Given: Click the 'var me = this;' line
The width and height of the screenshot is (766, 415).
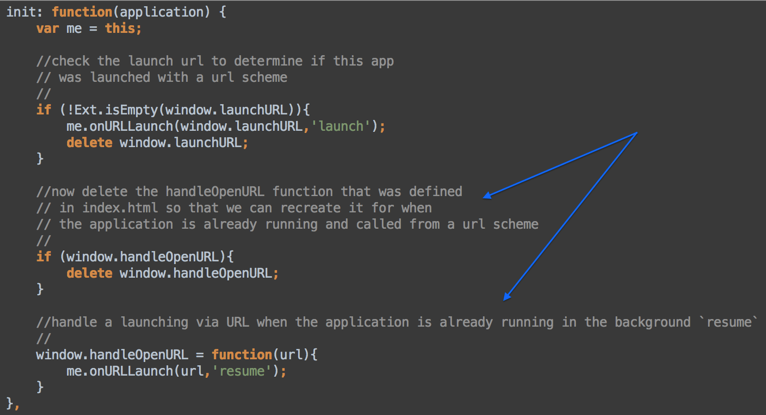Looking at the screenshot, I should 89,28.
